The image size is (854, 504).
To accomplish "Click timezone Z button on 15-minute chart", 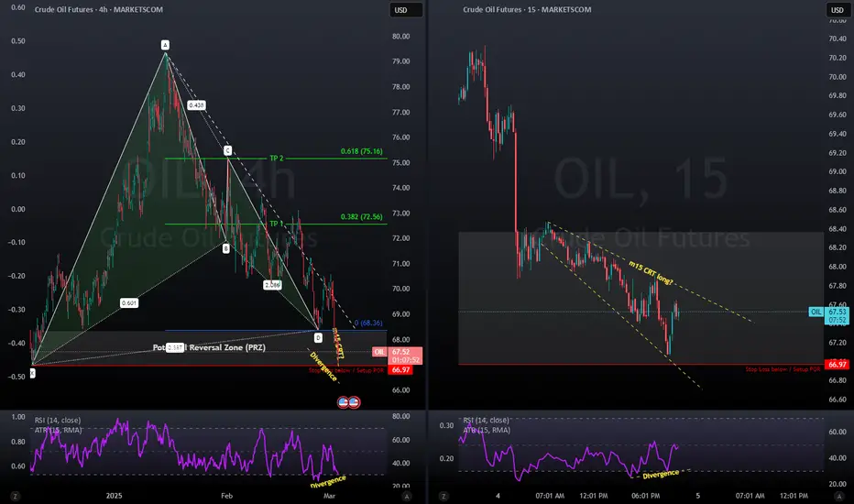I will point(443,496).
